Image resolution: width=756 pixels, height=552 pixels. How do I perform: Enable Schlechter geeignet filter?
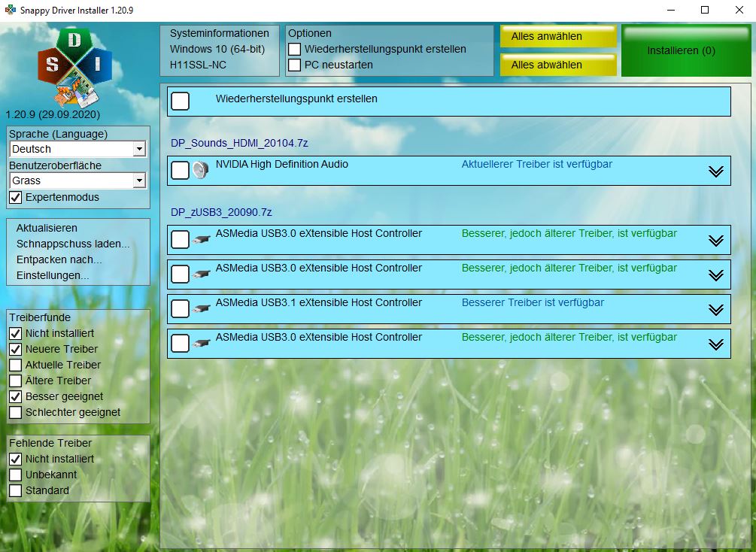tap(16, 412)
